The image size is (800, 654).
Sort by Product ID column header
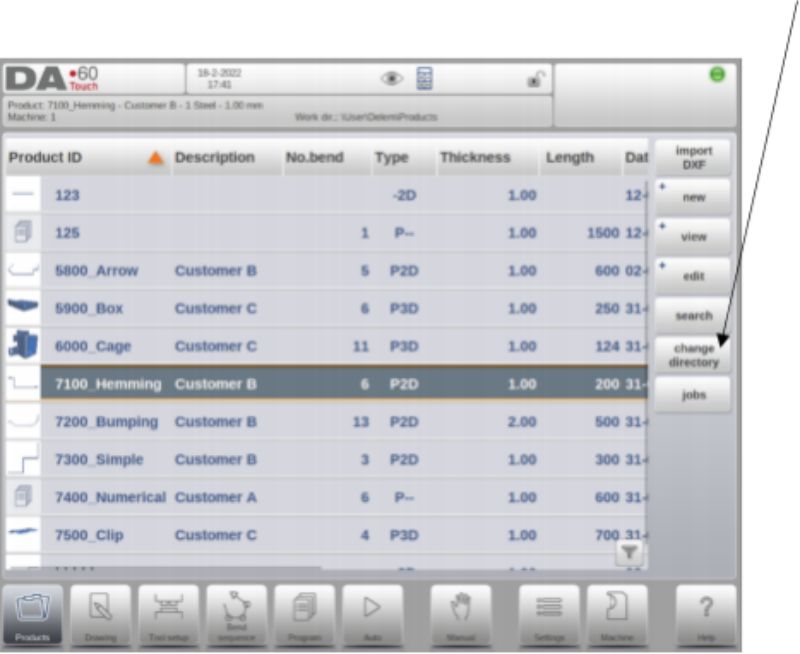(87, 158)
